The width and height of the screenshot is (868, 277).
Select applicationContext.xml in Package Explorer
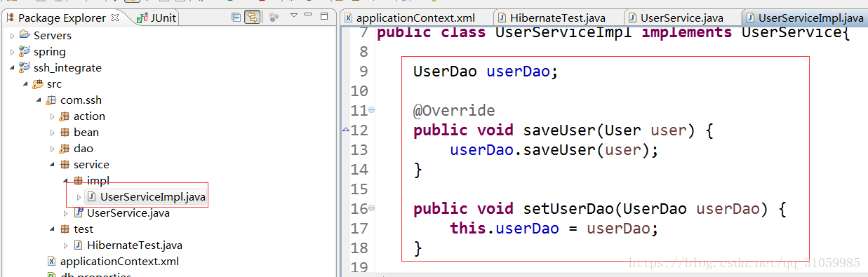tap(119, 262)
